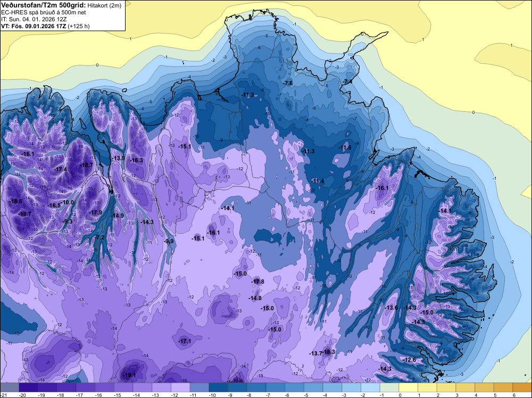This screenshot has width=532, height=398.
Task: Click the -18.3 temperature value
Action: (328, 352)
